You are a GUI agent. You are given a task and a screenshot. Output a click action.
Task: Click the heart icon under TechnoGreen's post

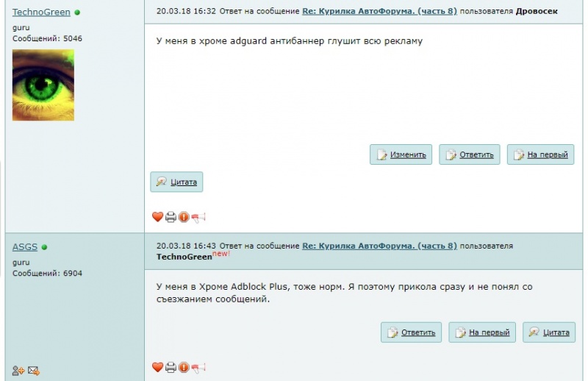[157, 217]
